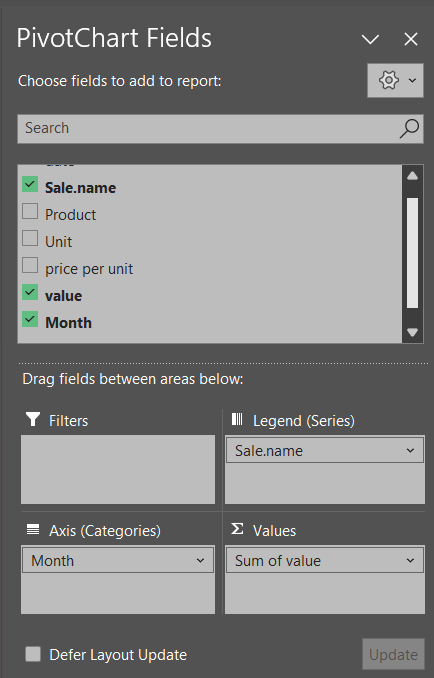The image size is (434, 678).
Task: Select the Unit field label
Action: [58, 242]
